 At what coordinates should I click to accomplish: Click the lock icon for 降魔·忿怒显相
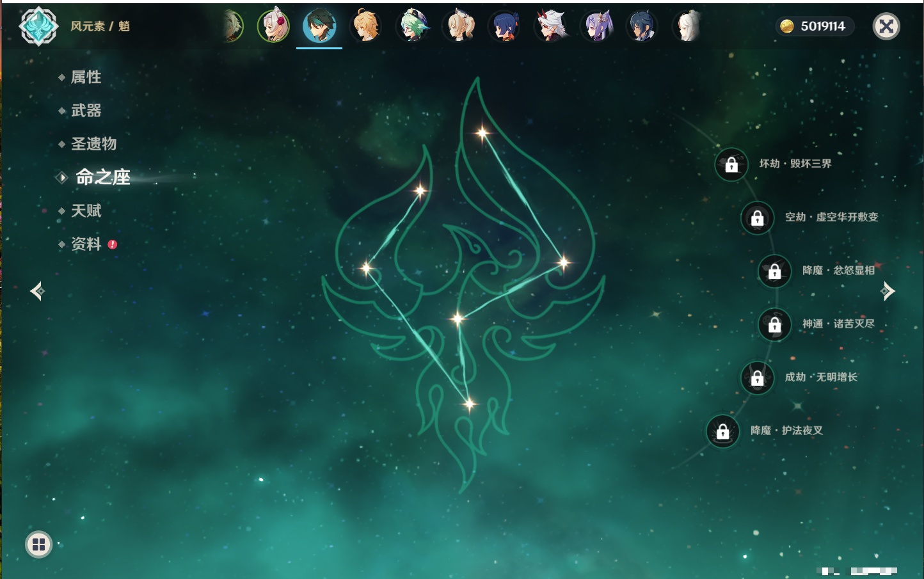click(775, 271)
